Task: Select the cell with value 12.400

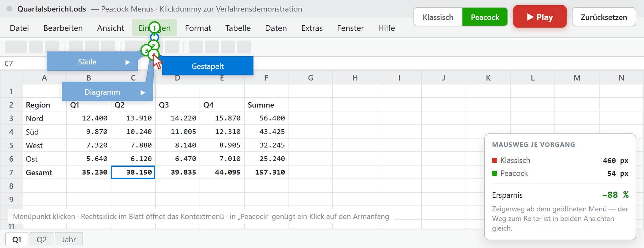Action: click(89, 118)
